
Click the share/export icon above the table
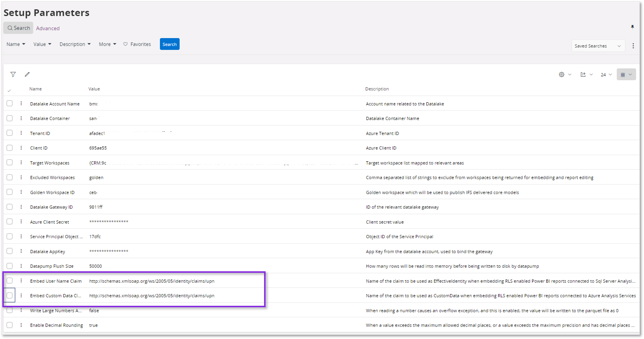(x=583, y=74)
